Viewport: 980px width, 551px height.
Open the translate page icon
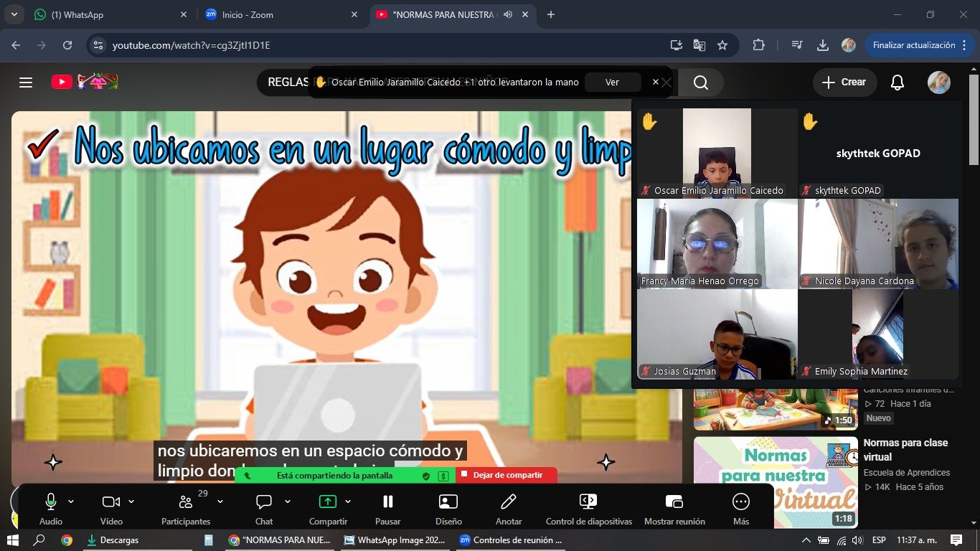click(699, 45)
